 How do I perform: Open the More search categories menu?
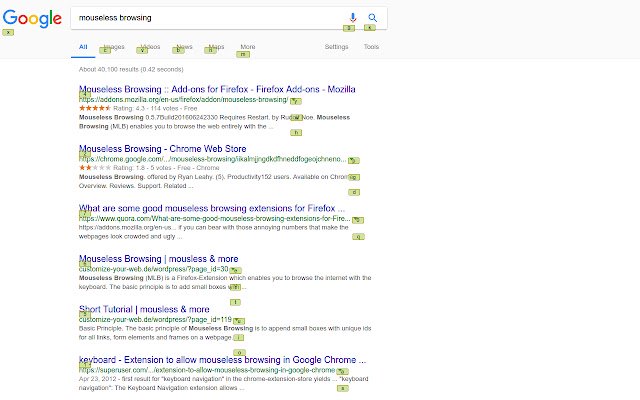(248, 47)
